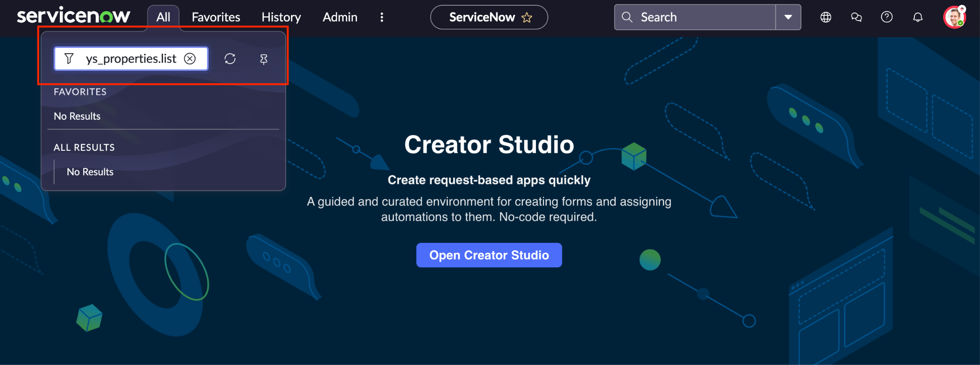This screenshot has width=980, height=365.
Task: Click the ServiceNow page title pill
Action: coord(481,17)
